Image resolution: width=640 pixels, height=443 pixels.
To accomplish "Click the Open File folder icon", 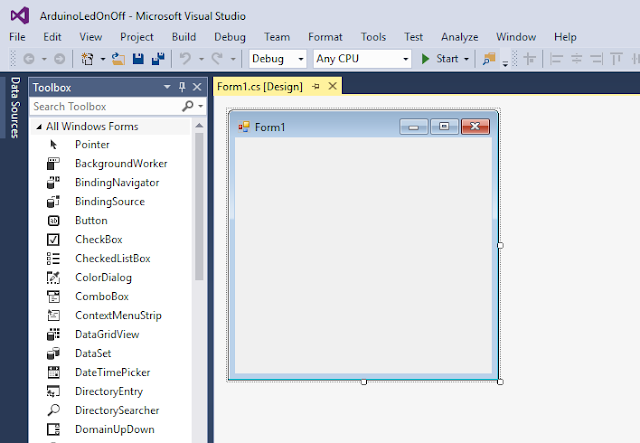I will coord(118,59).
